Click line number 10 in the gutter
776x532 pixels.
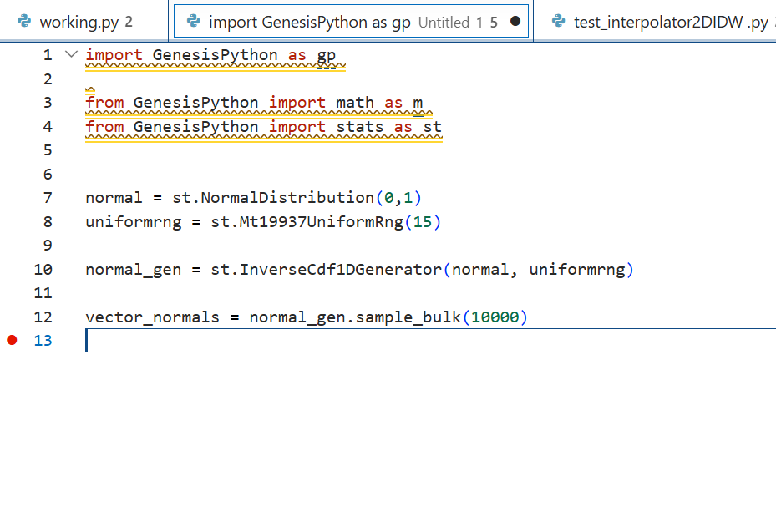pyautogui.click(x=43, y=270)
